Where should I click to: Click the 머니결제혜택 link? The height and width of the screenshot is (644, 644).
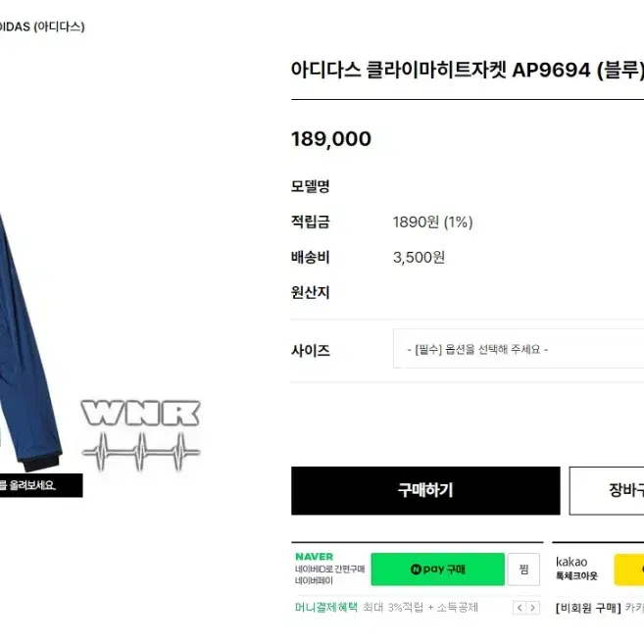(326, 607)
